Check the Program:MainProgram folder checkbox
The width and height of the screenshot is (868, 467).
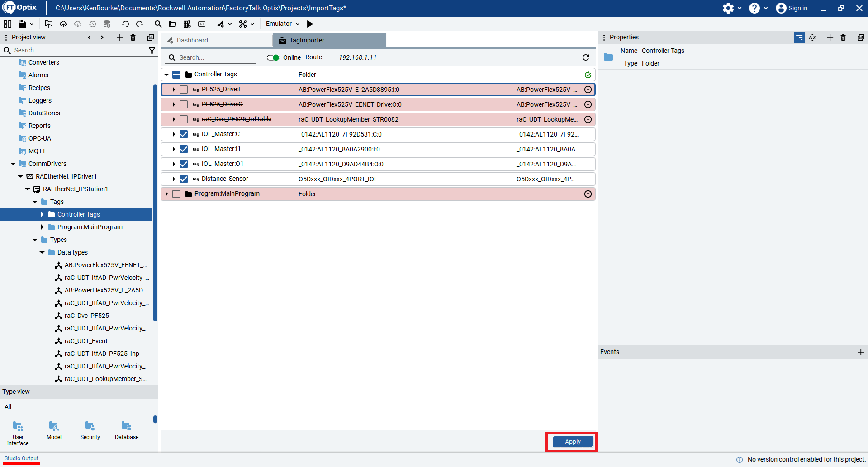coord(176,194)
